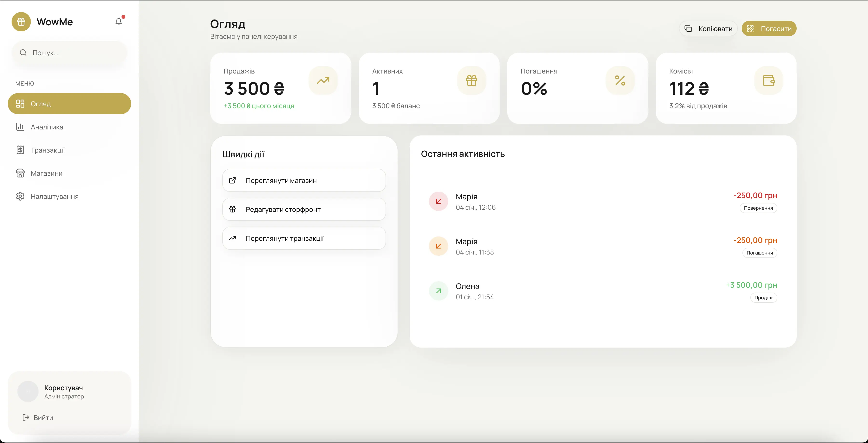
Task: Click the orange arrow icon for the Погашення entry
Action: [x=438, y=246]
